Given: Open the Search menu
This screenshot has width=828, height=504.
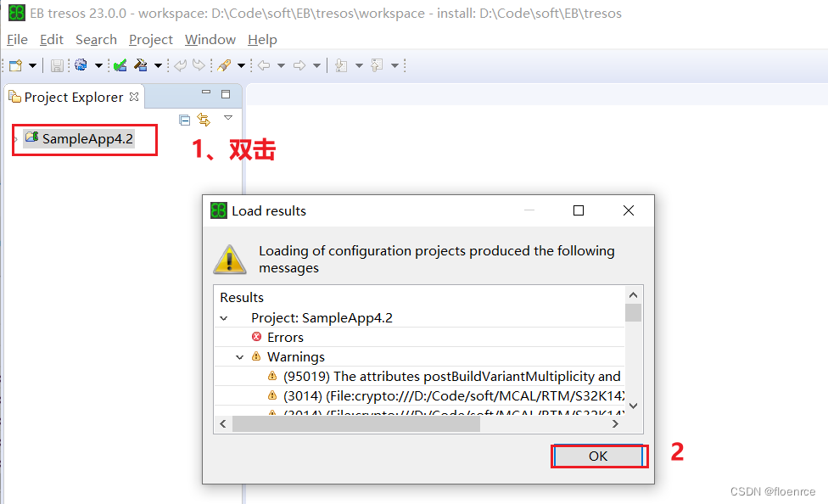Looking at the screenshot, I should click(x=96, y=40).
